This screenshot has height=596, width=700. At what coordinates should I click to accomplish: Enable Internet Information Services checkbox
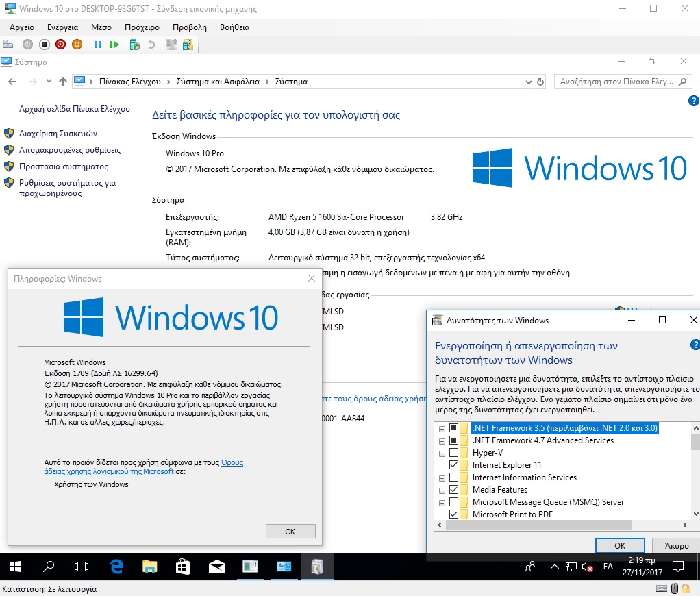click(453, 477)
